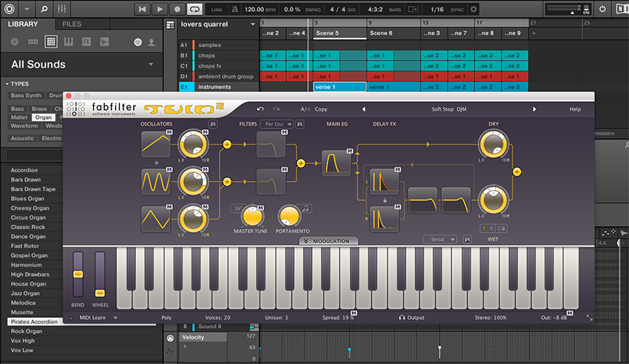629x364 pixels.
Task: Click the Main EG envelope shape icon
Action: [336, 162]
